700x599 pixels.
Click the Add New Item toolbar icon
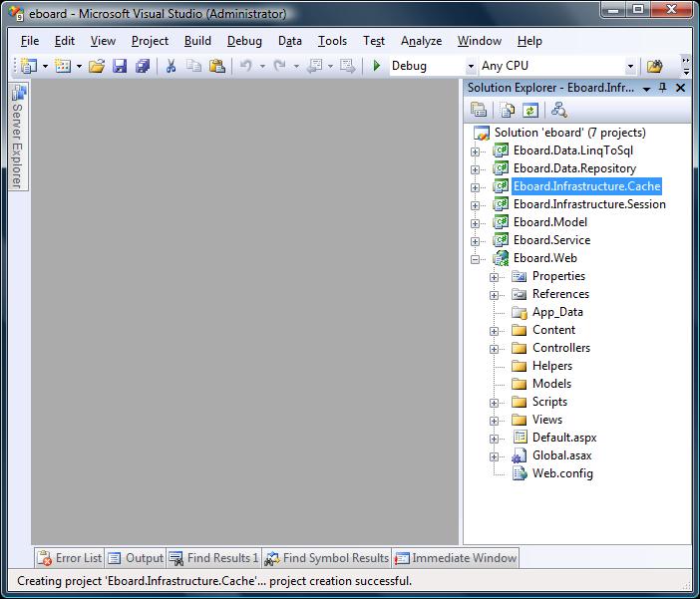pyautogui.click(x=63, y=66)
